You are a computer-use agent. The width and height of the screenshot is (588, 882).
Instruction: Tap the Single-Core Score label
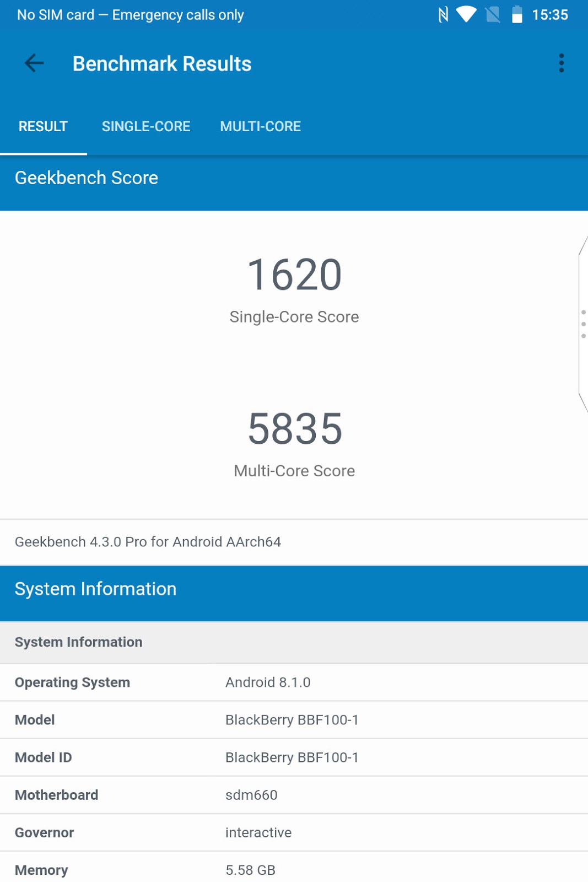tap(294, 317)
